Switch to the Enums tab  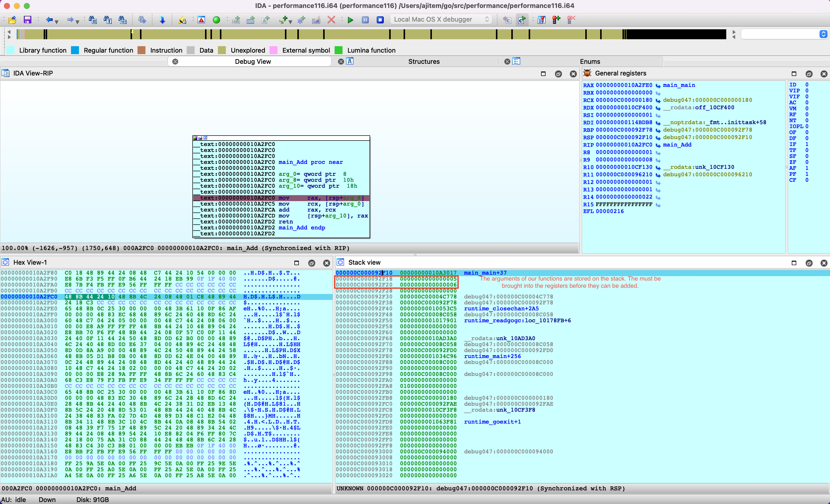coord(589,61)
